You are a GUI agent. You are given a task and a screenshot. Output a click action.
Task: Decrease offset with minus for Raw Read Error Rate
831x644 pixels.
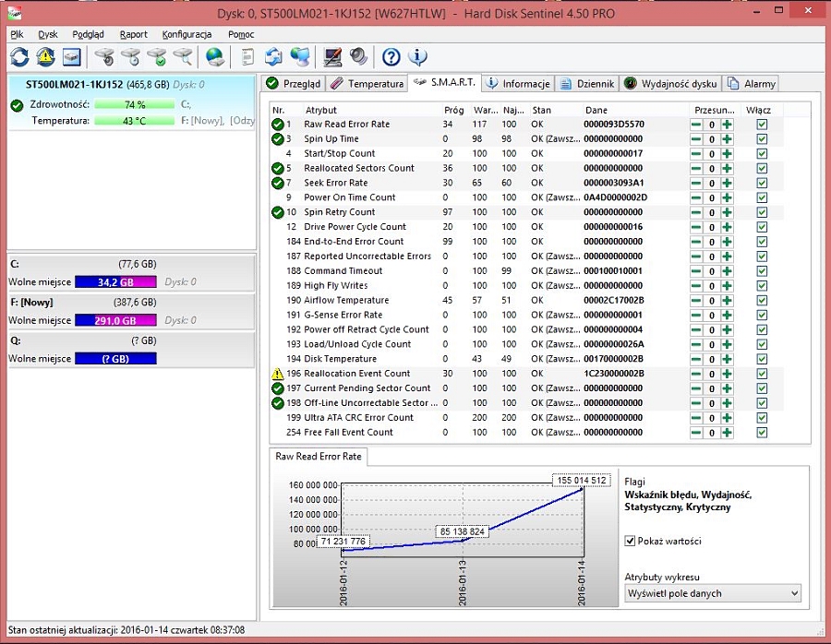[696, 125]
